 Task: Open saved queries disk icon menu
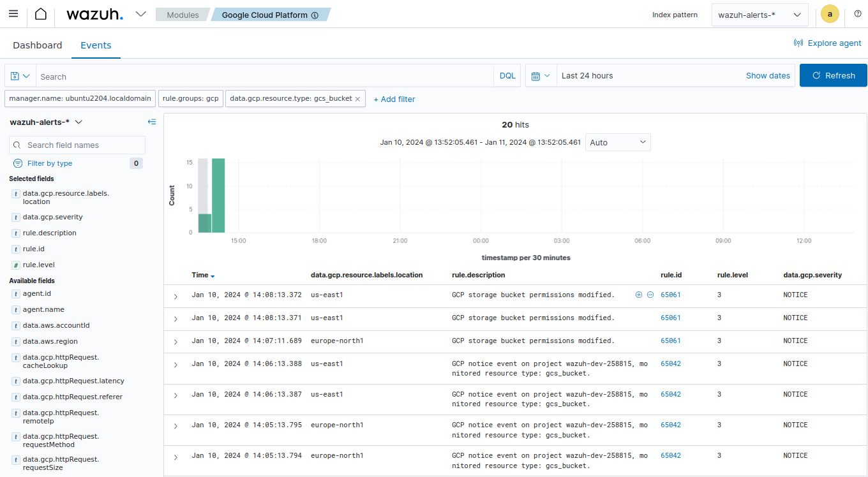pos(20,76)
